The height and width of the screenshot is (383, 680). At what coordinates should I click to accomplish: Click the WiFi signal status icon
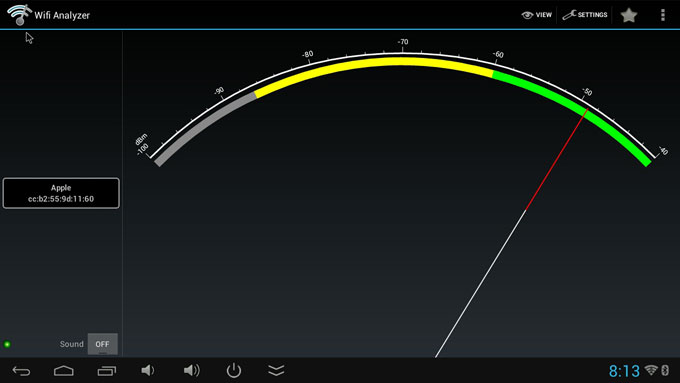click(x=651, y=370)
